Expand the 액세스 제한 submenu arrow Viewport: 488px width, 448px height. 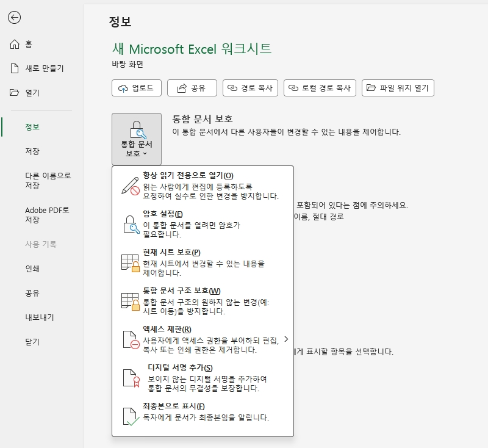point(286,339)
